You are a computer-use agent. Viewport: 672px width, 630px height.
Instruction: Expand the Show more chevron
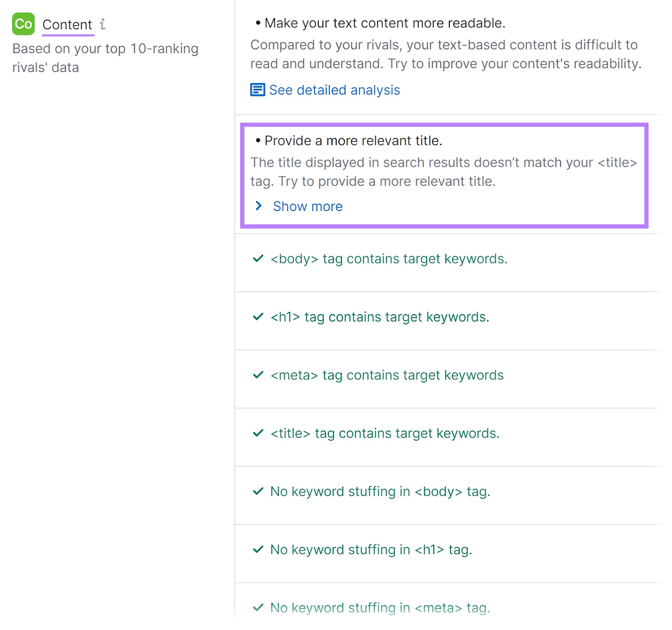point(259,206)
